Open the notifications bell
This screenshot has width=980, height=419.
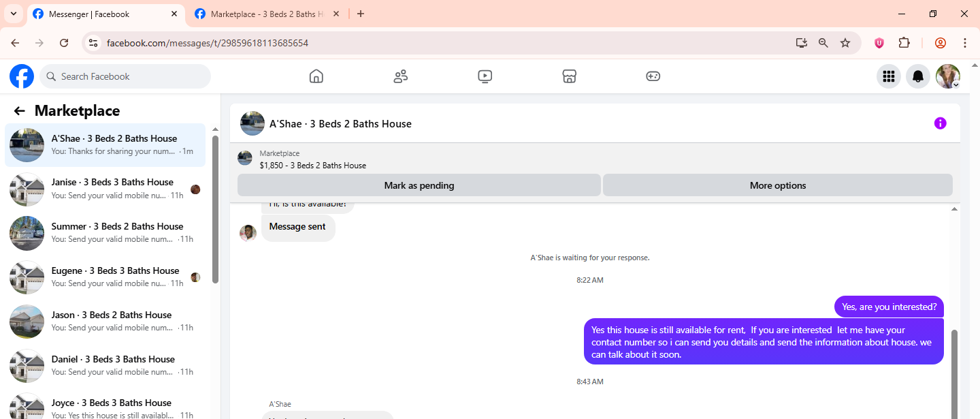tap(918, 76)
